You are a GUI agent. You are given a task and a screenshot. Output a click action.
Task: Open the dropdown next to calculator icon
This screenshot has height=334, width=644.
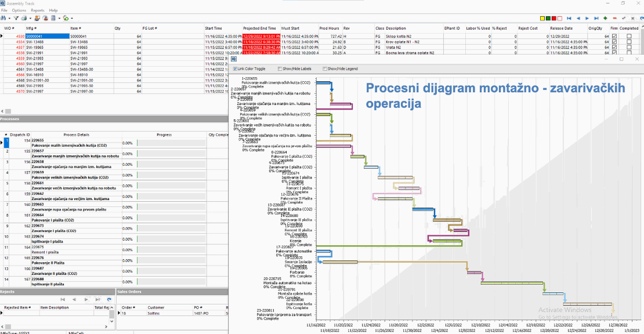[x=59, y=19]
